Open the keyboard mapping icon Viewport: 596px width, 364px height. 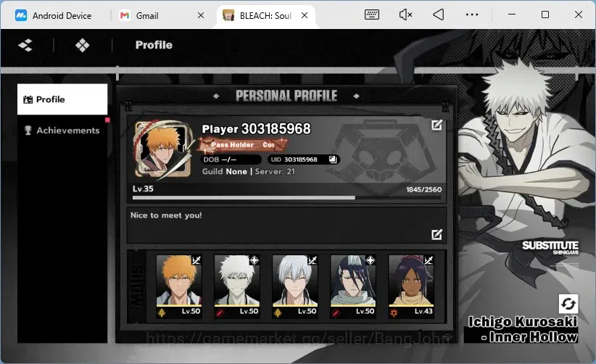(x=371, y=15)
